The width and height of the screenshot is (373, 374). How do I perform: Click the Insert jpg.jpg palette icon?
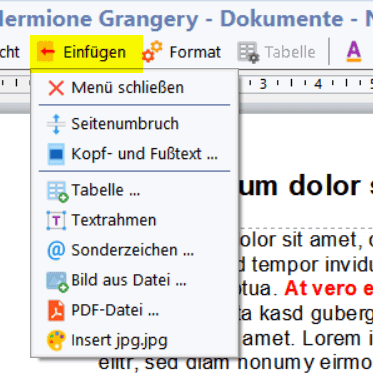(x=56, y=340)
